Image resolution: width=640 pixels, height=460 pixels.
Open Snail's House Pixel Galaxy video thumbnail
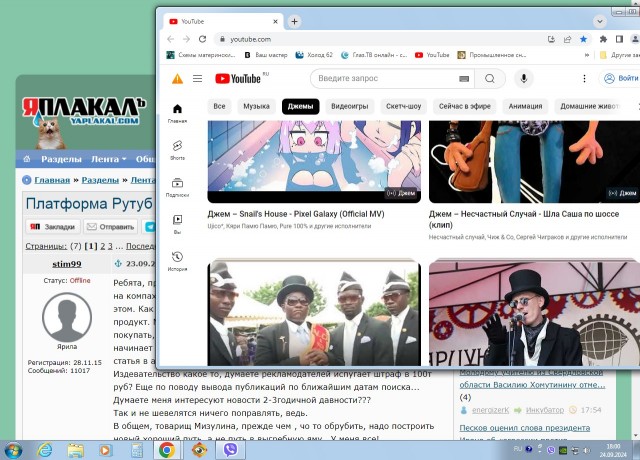tap(314, 161)
